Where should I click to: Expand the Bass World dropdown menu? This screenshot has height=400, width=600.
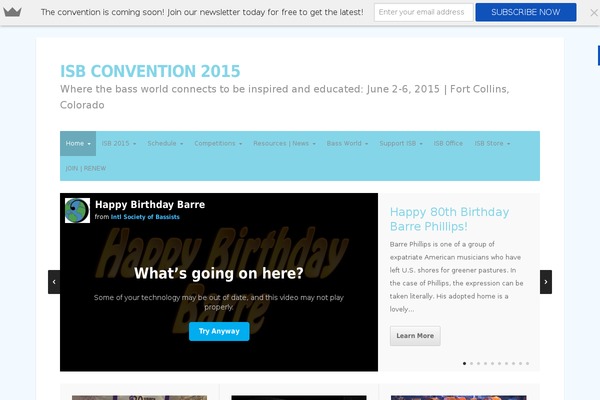[347, 144]
